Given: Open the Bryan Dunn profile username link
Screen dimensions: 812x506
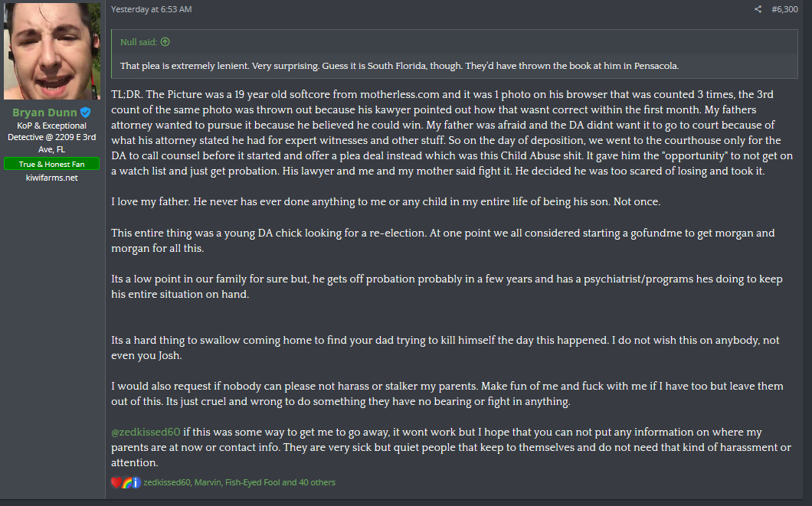Looking at the screenshot, I should [x=44, y=113].
